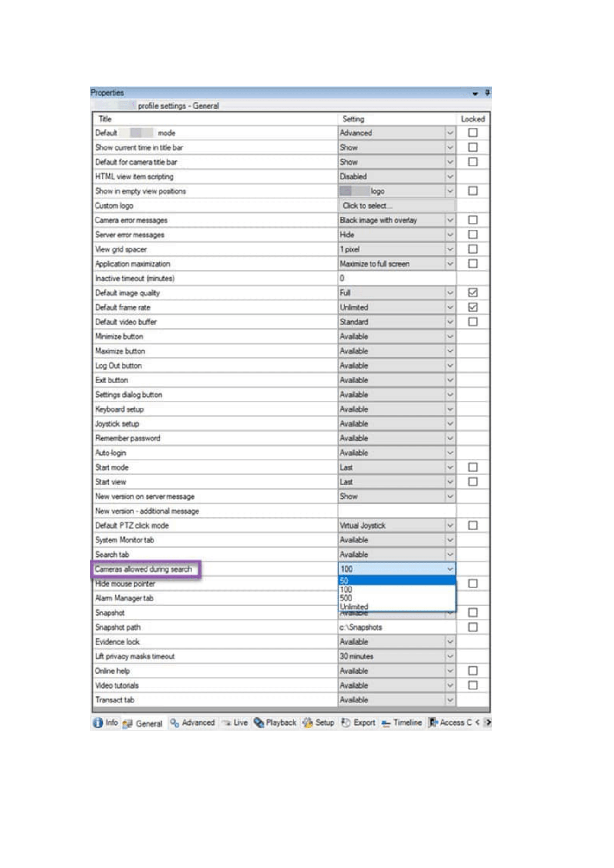Select 50 in the cameras dropdown list

397,581
